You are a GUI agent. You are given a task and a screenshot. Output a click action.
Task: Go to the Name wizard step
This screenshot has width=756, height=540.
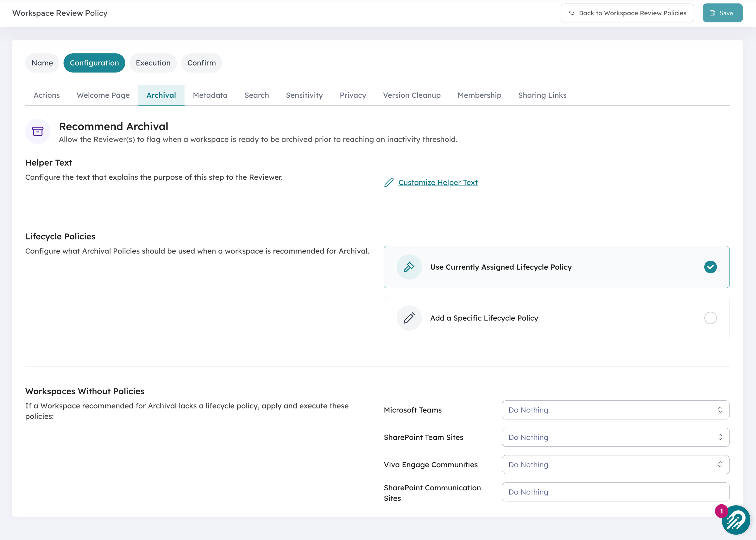click(42, 63)
